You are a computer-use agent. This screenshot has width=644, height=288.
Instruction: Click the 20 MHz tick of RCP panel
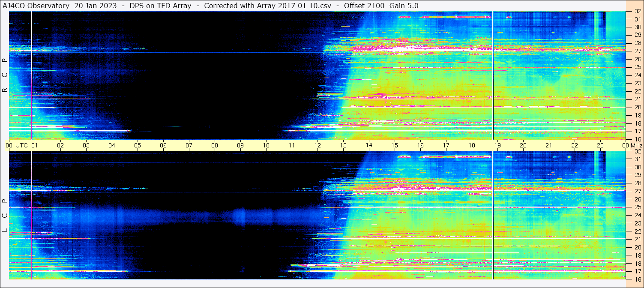637,107
